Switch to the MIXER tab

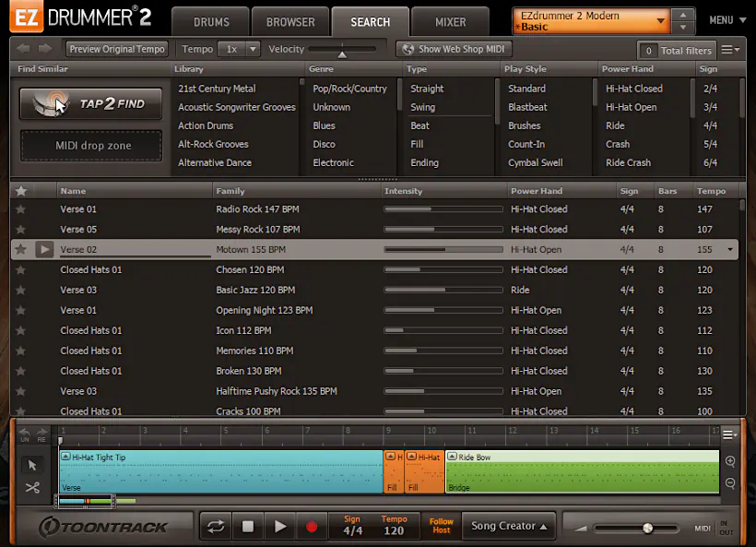450,22
